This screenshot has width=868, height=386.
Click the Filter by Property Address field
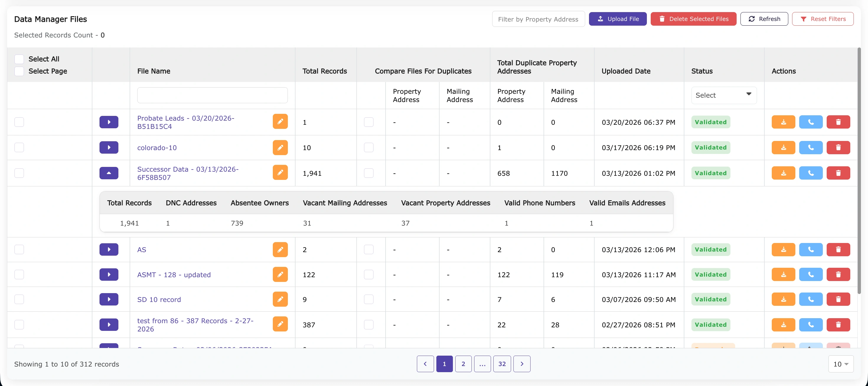(538, 19)
